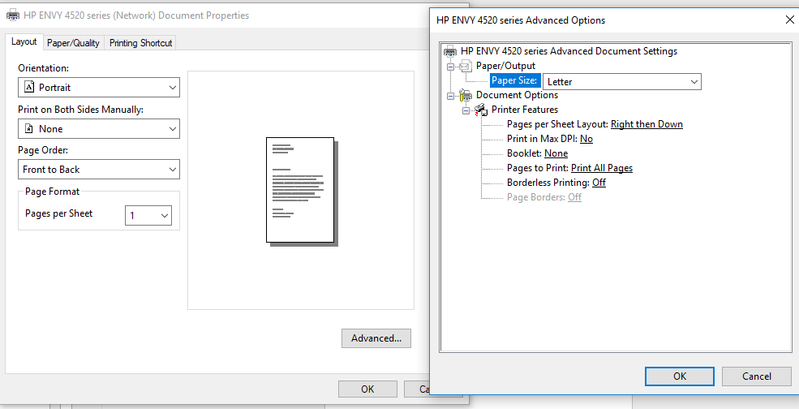Close the Advanced Options dialog
Image resolution: width=799 pixels, height=409 pixels.
click(x=789, y=20)
